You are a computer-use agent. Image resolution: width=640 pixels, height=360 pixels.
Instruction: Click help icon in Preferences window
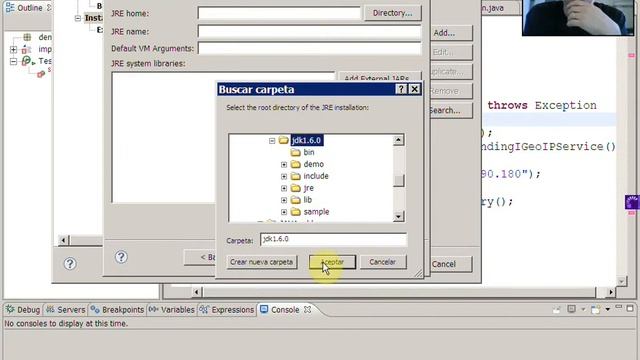click(x=70, y=264)
